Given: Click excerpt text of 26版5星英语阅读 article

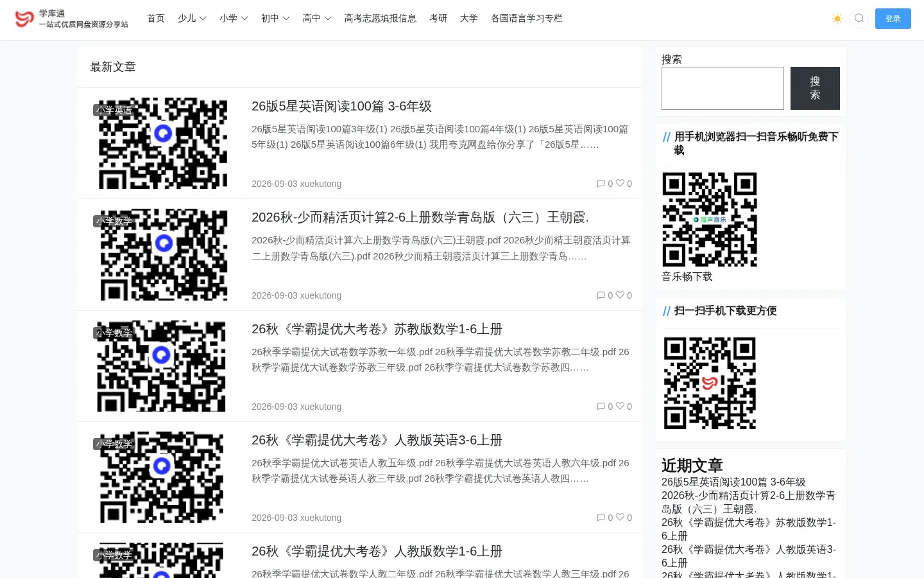Looking at the screenshot, I should click(440, 137).
